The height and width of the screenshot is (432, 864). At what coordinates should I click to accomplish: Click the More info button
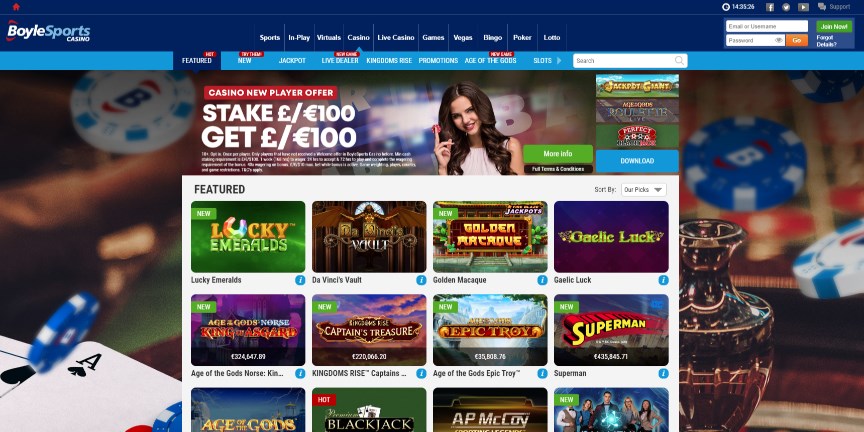pyautogui.click(x=558, y=154)
